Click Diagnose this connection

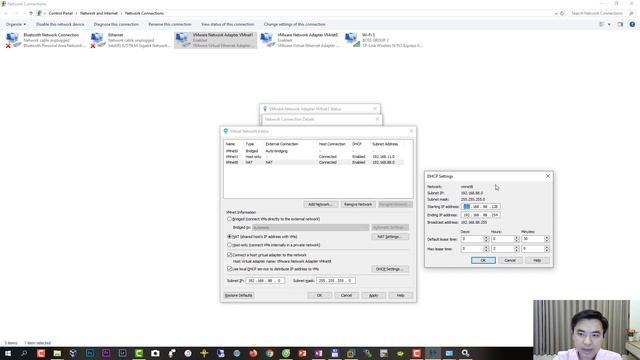click(116, 24)
